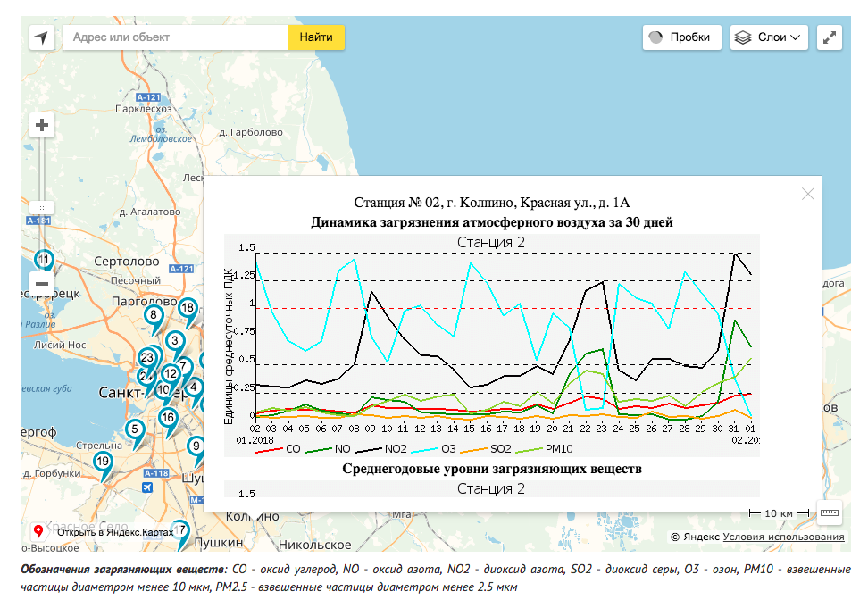Image resolution: width=868 pixels, height=608 pixels.
Task: Select station marker 18
Action: 188,309
